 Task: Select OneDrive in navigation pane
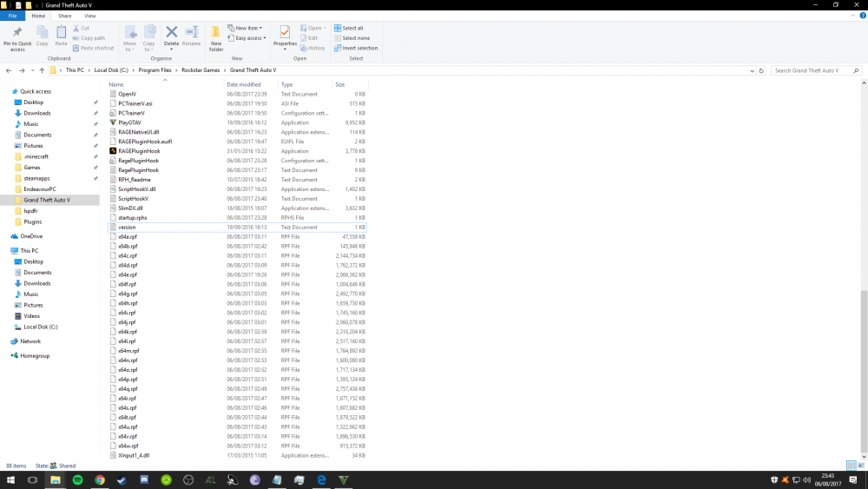pos(31,236)
